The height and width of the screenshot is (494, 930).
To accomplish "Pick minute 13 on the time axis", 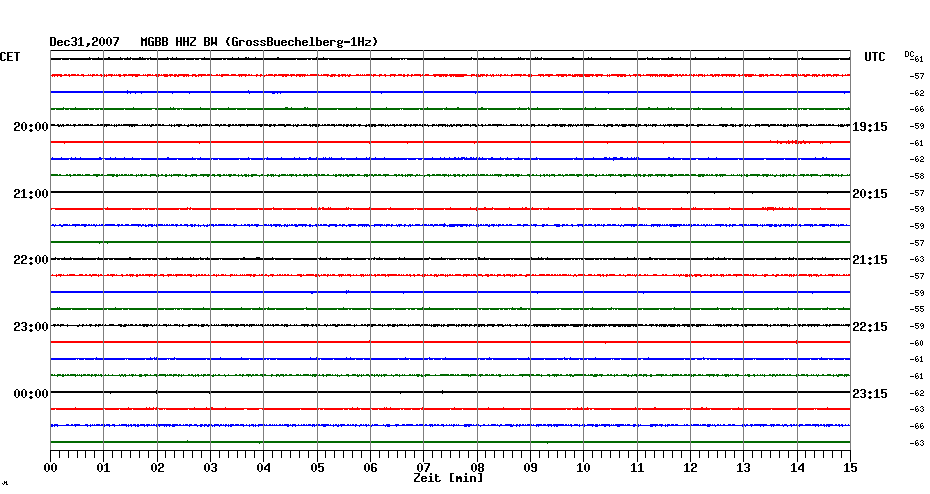I will 743,468.
